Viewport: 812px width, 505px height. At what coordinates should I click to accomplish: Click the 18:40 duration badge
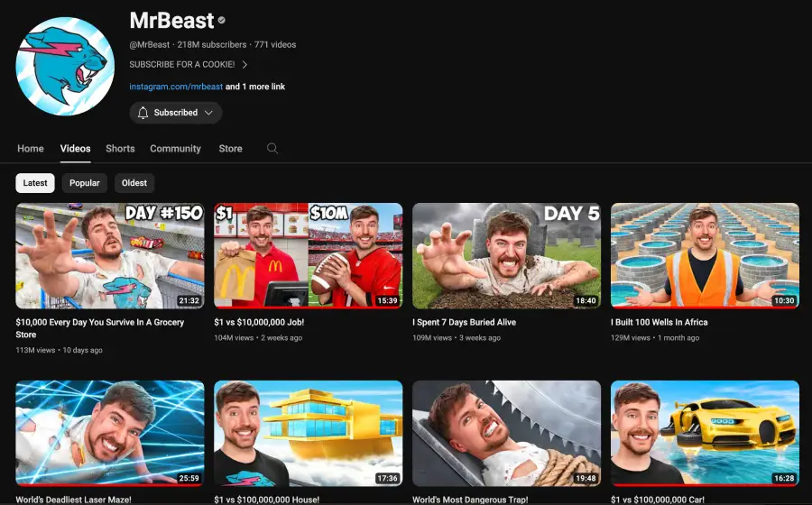[586, 300]
